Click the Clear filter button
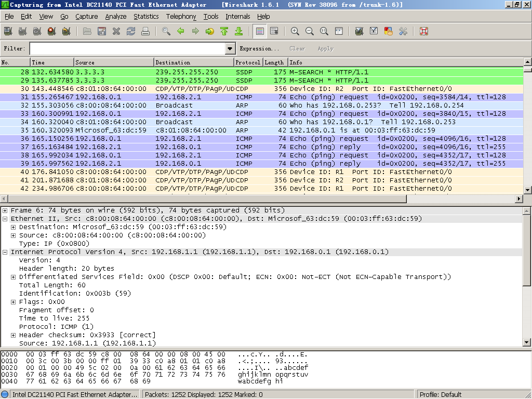 click(297, 48)
